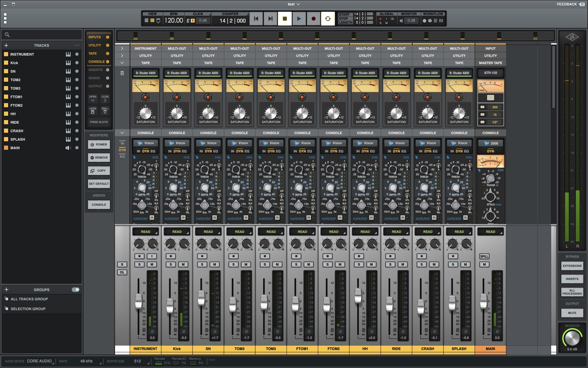Toggle INPUTS row visibility dot
Screen dimensions: 588x368
[x=108, y=37]
